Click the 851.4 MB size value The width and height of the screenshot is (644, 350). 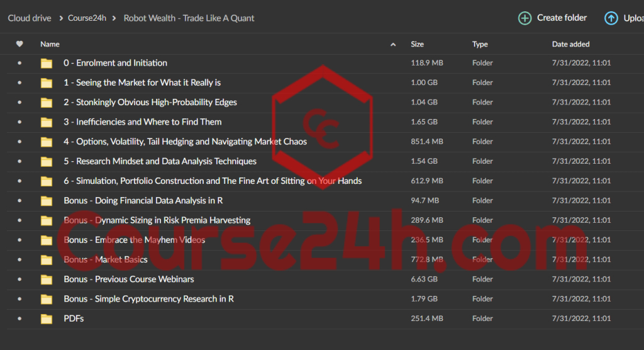427,142
